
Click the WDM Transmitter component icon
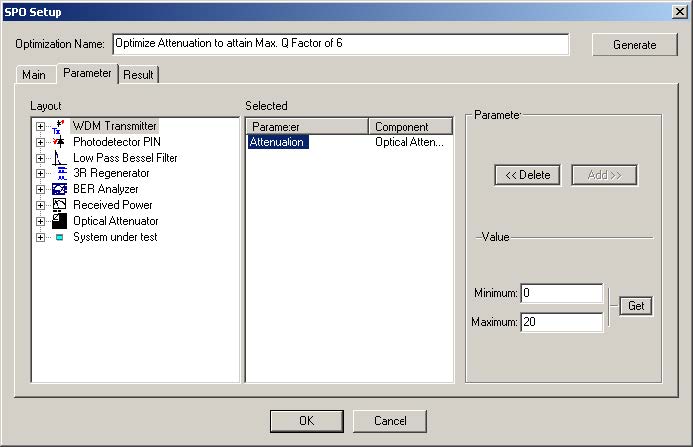pos(59,126)
